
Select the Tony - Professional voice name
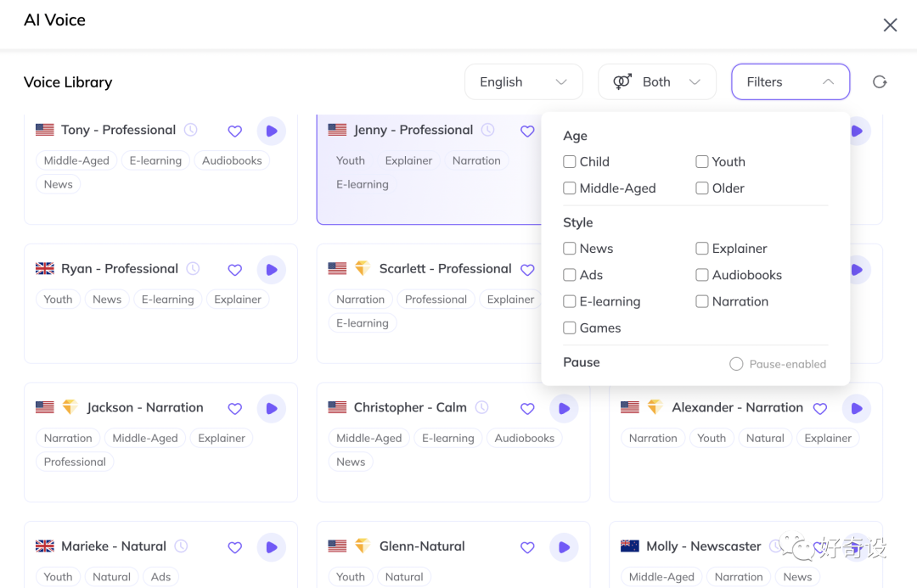click(x=118, y=130)
